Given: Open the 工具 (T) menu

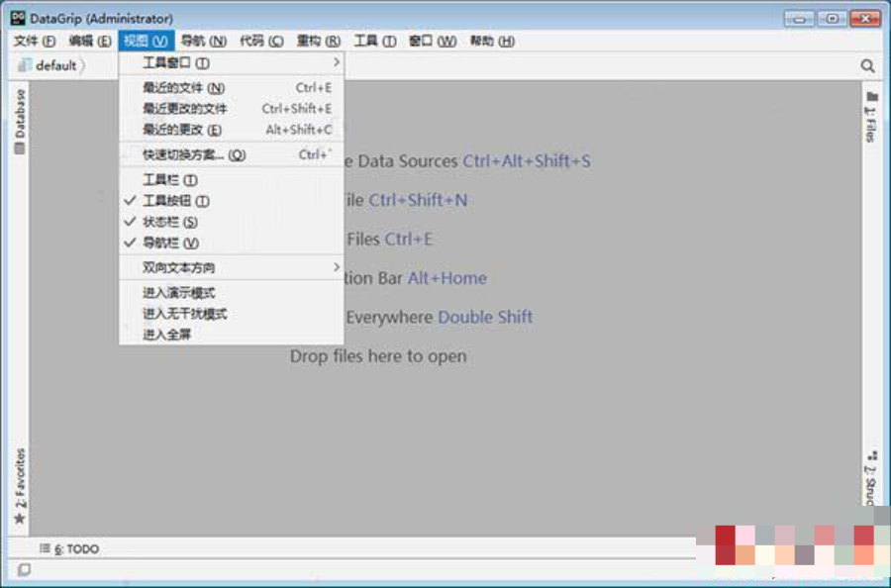Looking at the screenshot, I should click(375, 41).
